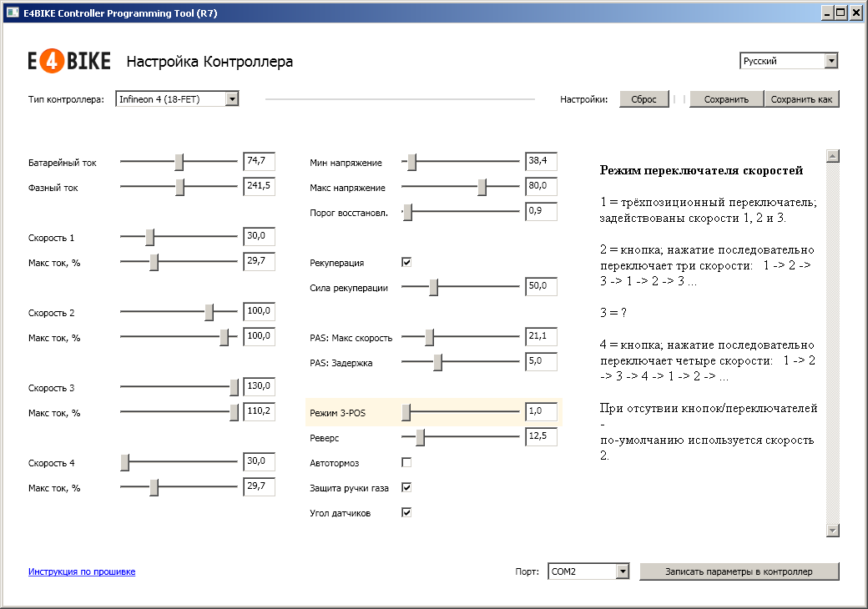Click the Фазный ток value field
The width and height of the screenshot is (868, 609).
point(259,187)
